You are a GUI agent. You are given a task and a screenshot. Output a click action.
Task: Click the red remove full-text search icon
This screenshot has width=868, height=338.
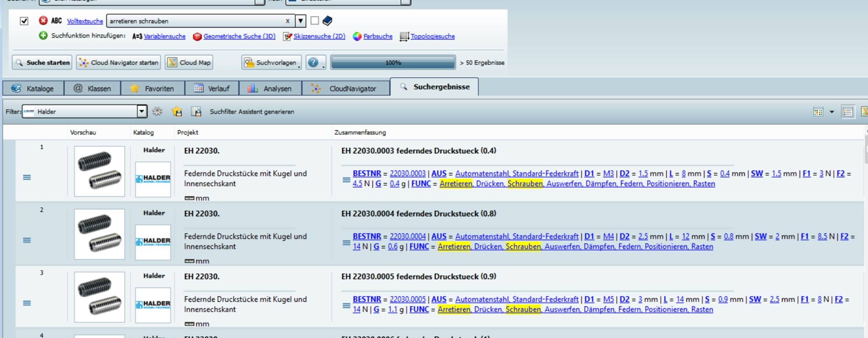click(43, 21)
